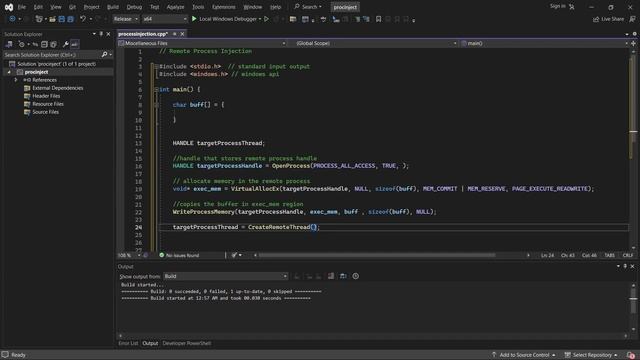The width and height of the screenshot is (640, 360).
Task: Open the Miscellaneous Files project dropdown
Action: (x=202, y=43)
